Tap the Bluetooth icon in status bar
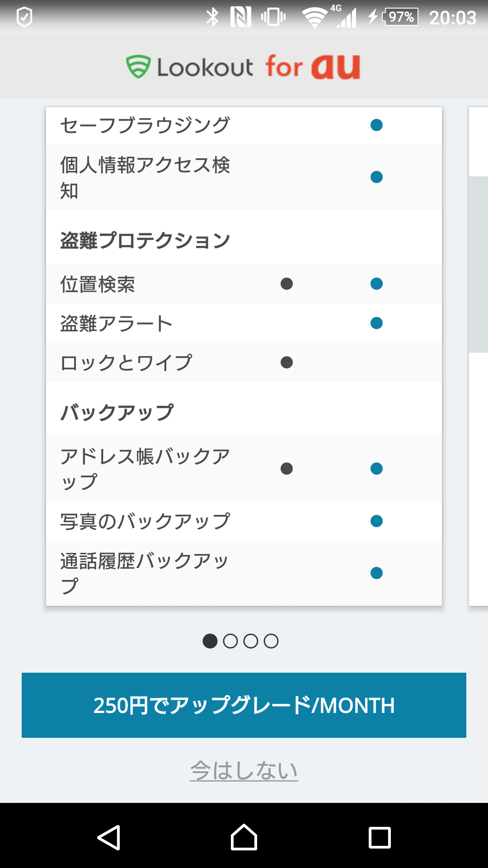The height and width of the screenshot is (868, 488). pyautogui.click(x=212, y=18)
